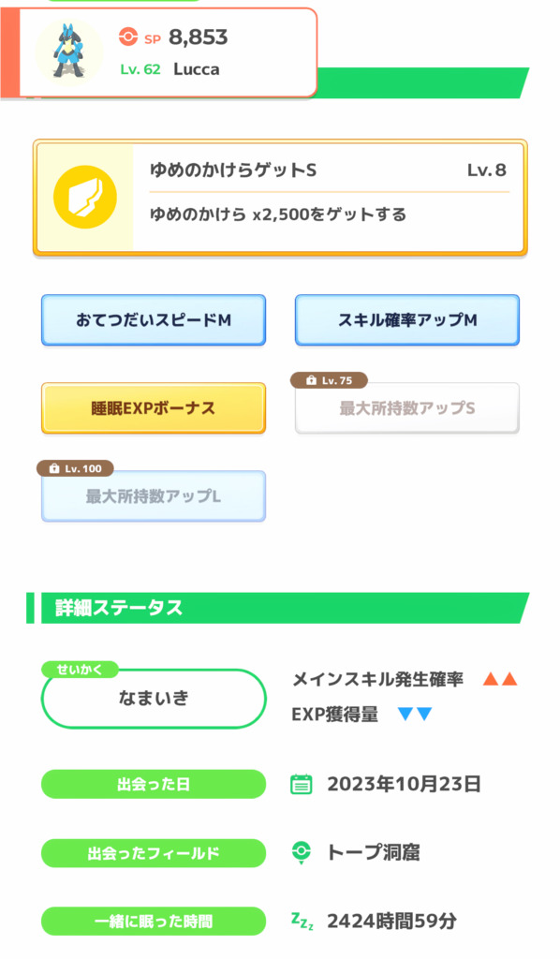The height and width of the screenshot is (959, 560).
Task: Tap the gold 睡眠EXPボーナス sub skill
Action: coord(154,408)
